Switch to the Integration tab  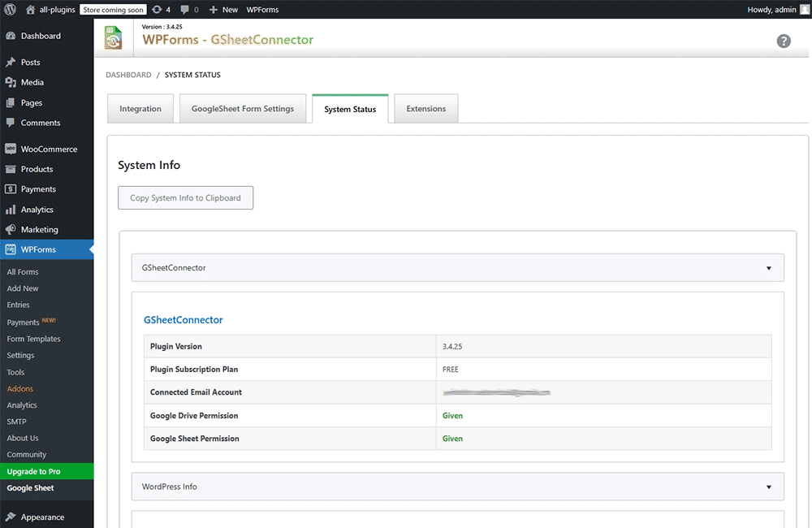(x=140, y=109)
